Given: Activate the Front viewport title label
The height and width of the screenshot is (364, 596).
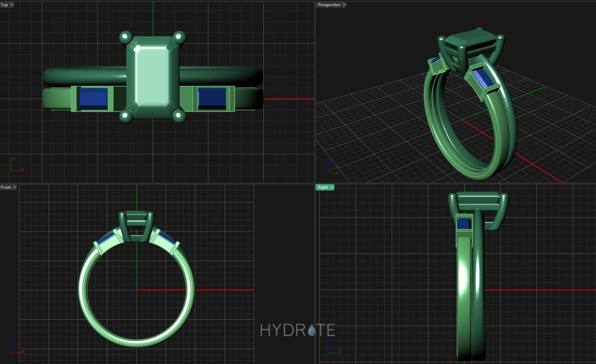Looking at the screenshot, I should 6,187.
